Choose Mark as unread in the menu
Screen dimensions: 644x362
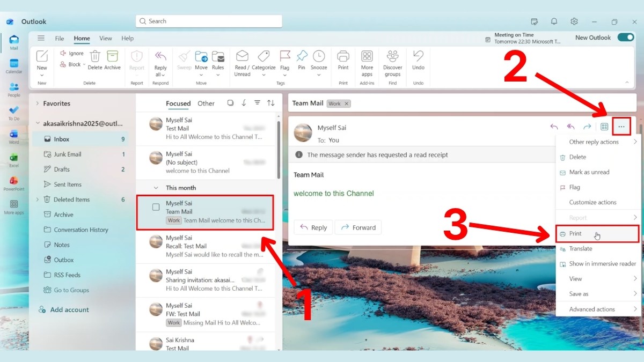pos(597,172)
